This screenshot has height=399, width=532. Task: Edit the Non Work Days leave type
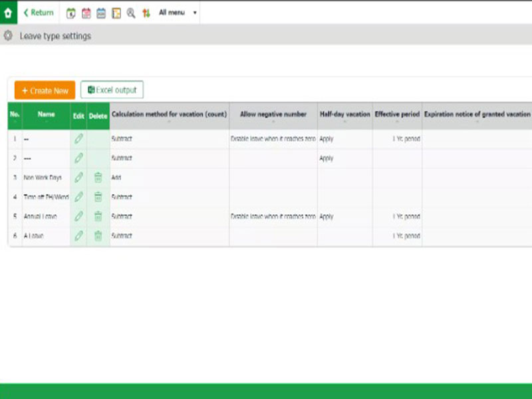coord(78,178)
